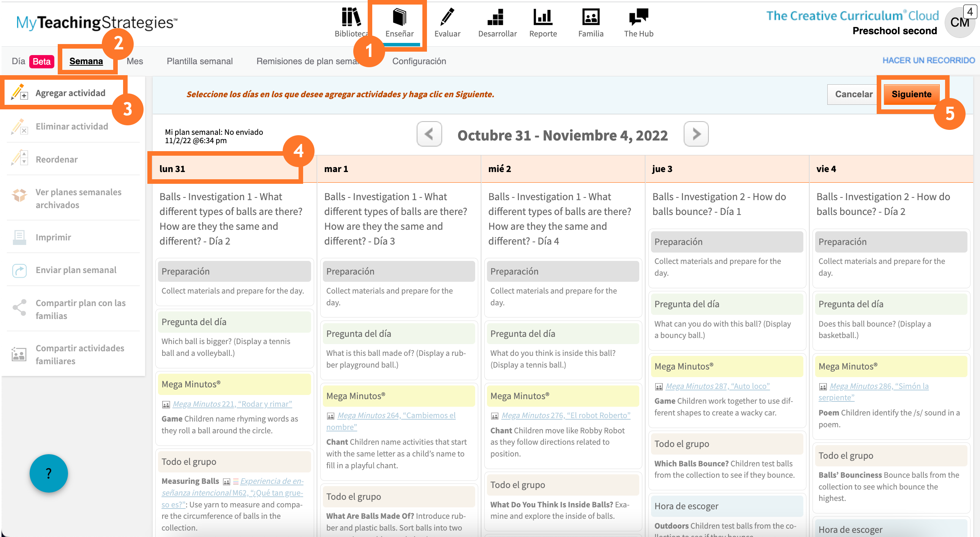This screenshot has width=980, height=537.
Task: Switch to the Mes tab
Action: point(135,61)
